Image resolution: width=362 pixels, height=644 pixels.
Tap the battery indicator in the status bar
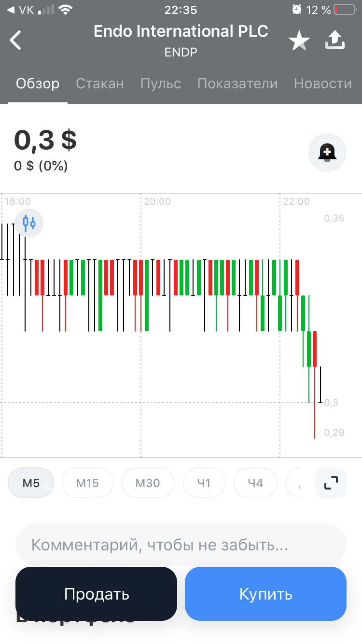click(344, 10)
